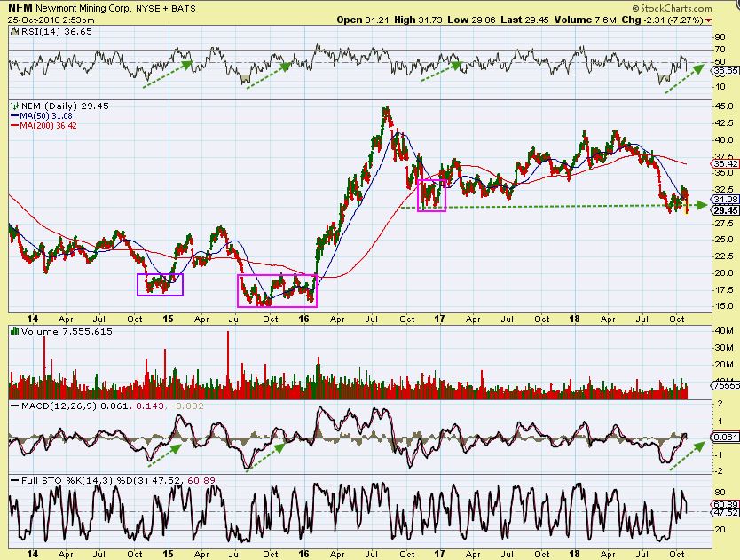Click the -0.082 MACD histogram value
740x560 pixels.
[x=187, y=406]
